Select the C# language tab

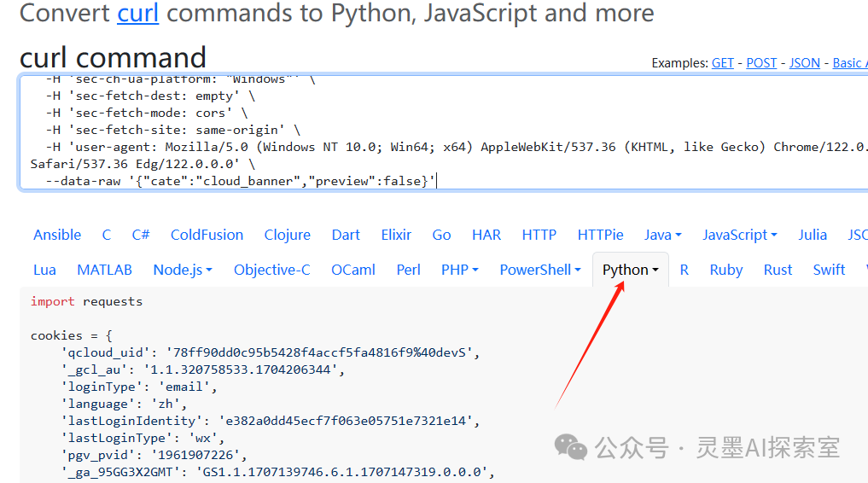coord(141,235)
